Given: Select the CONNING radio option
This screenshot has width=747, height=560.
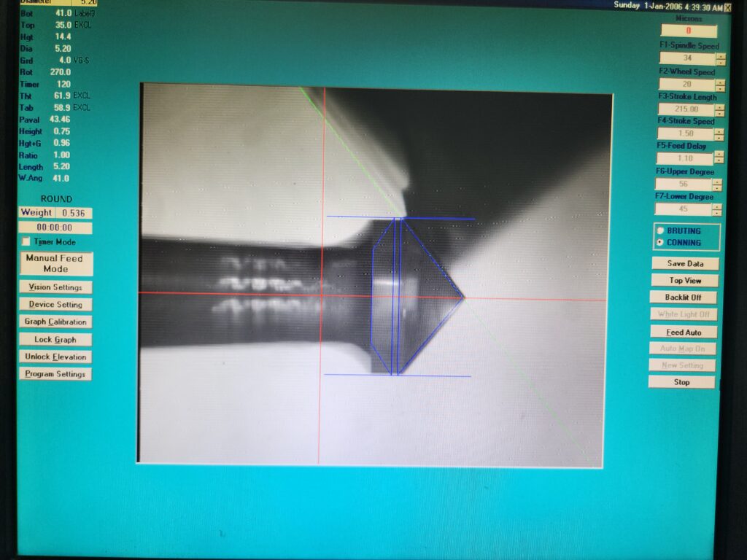Looking at the screenshot, I should (661, 242).
